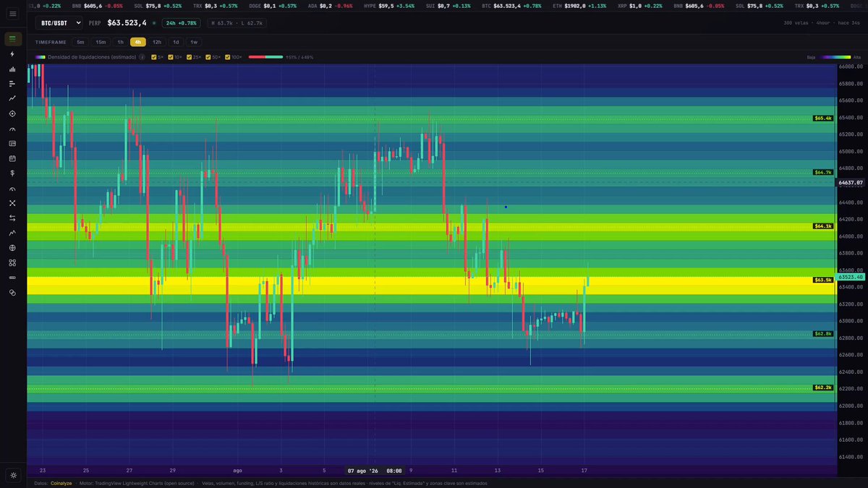This screenshot has height=488, width=868.
Task: Toggle the 5× leverage checkbox
Action: [x=154, y=56]
